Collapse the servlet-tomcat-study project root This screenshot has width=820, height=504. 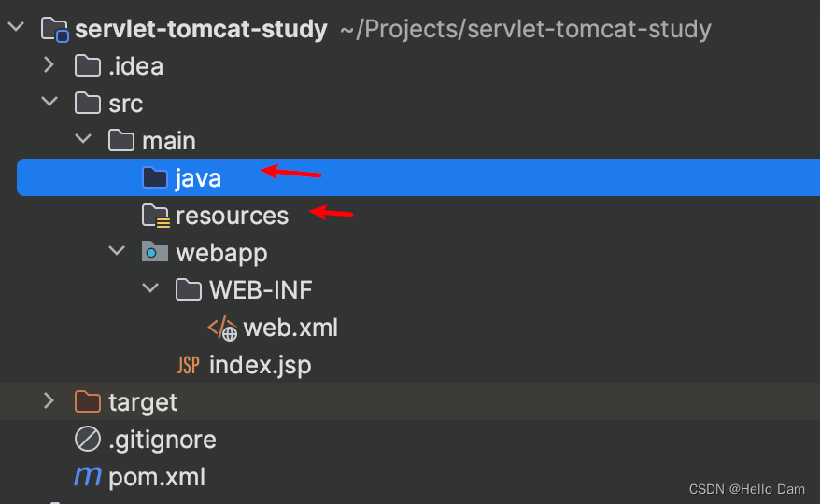point(16,26)
